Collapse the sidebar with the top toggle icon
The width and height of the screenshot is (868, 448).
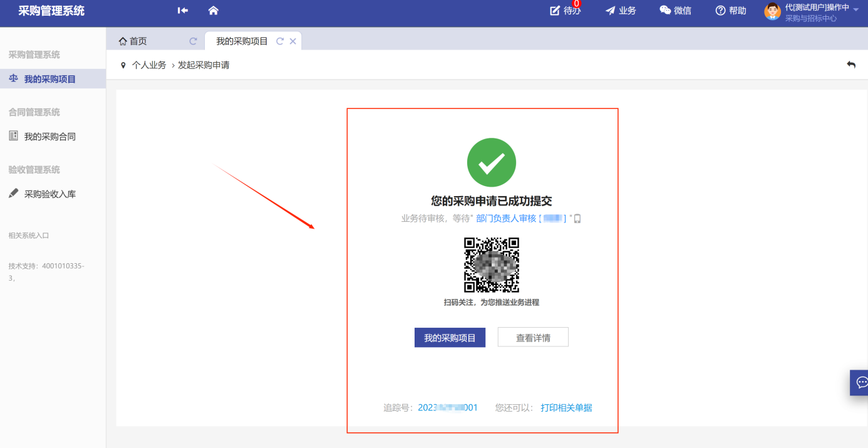point(183,11)
